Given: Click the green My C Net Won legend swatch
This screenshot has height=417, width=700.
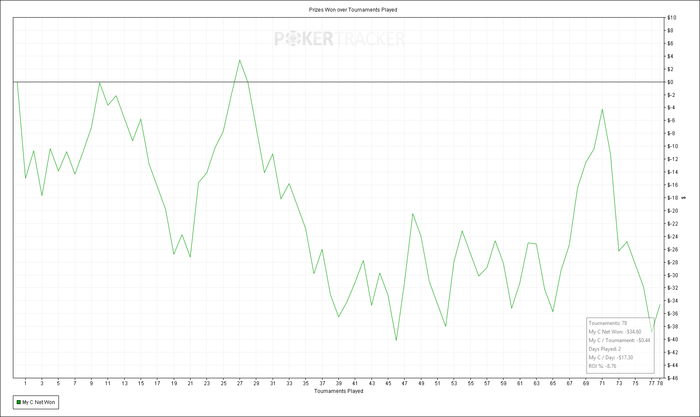Looking at the screenshot, I should coord(18,402).
